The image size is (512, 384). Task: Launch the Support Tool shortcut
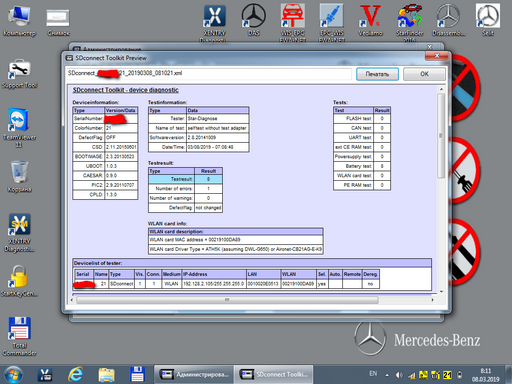tap(19, 74)
